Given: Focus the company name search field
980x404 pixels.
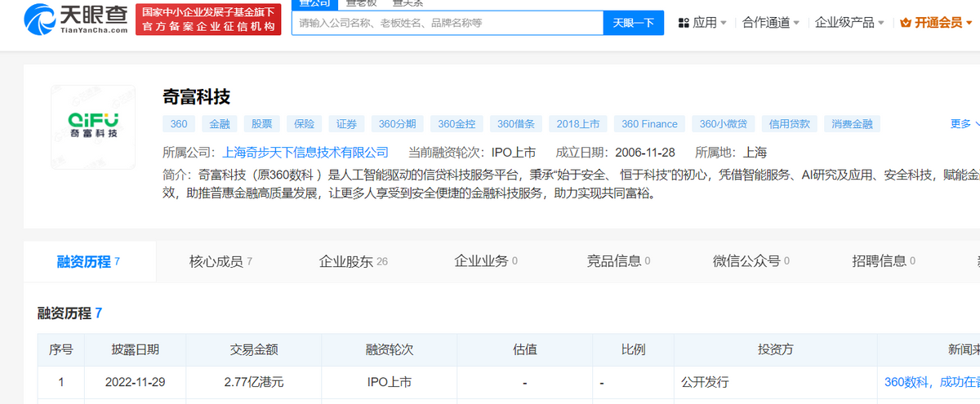Looking at the screenshot, I should [x=448, y=23].
